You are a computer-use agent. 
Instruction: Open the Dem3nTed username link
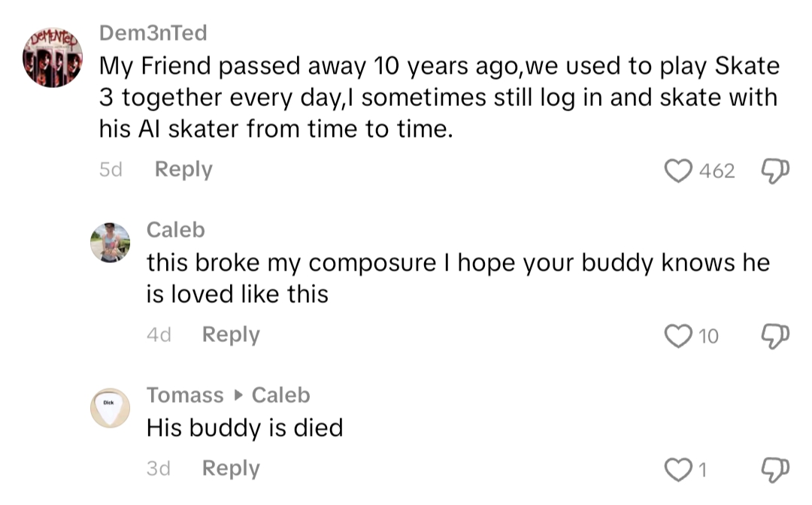153,33
